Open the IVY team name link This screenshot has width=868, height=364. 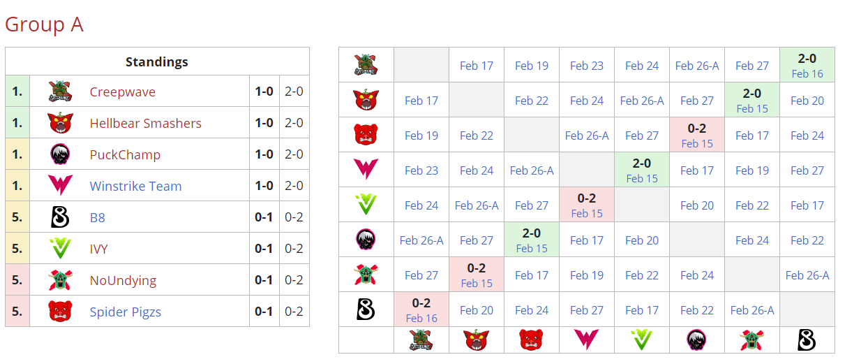[x=98, y=249]
